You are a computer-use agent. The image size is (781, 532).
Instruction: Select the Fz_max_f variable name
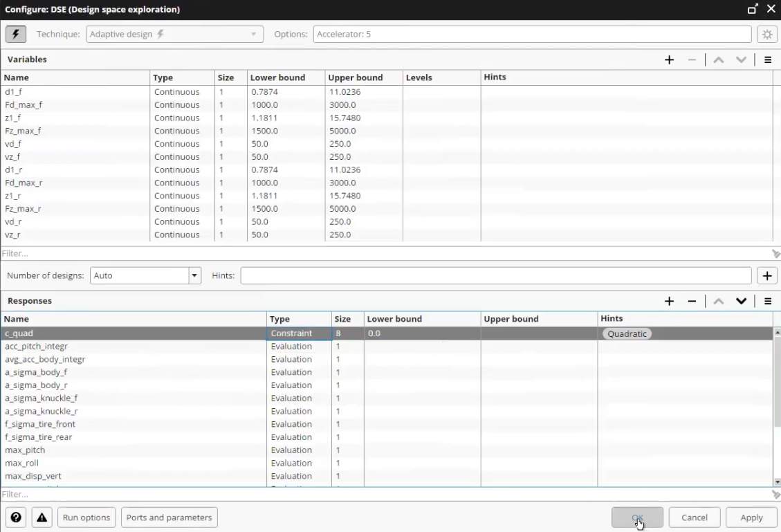pos(23,131)
